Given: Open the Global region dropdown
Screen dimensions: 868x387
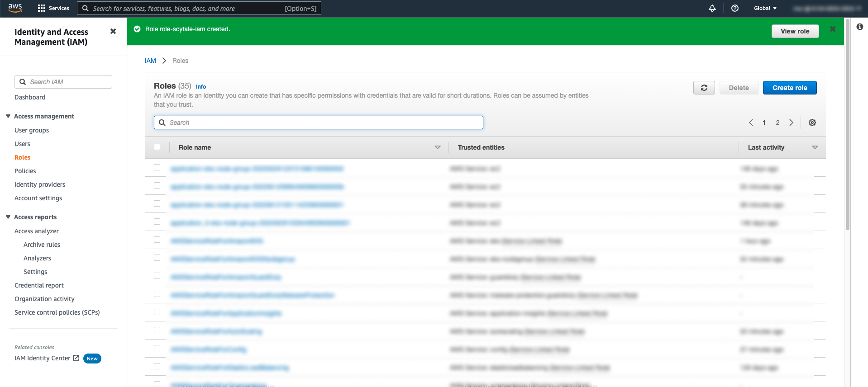Looking at the screenshot, I should pos(765,8).
